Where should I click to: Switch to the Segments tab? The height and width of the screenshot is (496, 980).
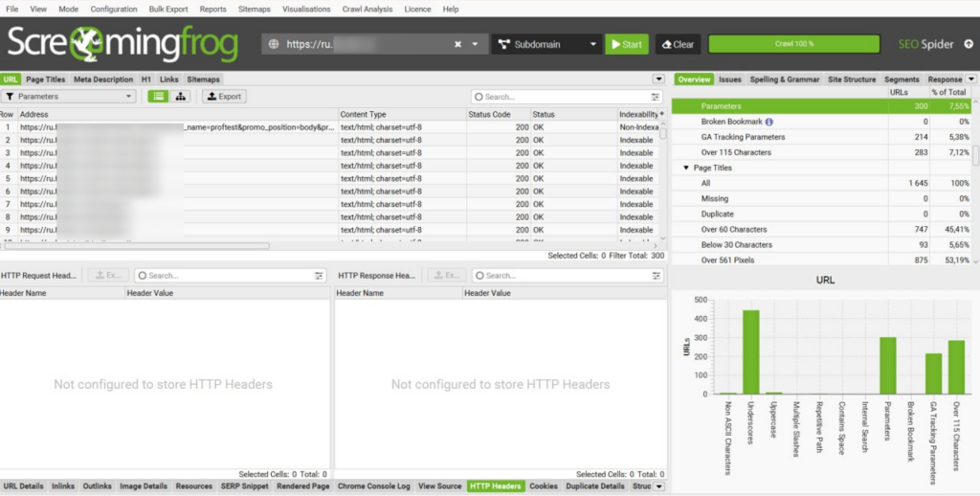click(902, 79)
